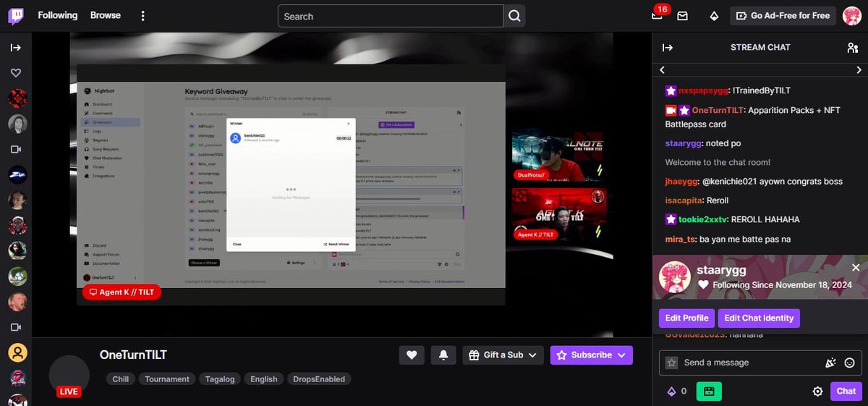Open the blue Z-logo channel in sidebar
The width and height of the screenshot is (868, 406).
point(17,174)
